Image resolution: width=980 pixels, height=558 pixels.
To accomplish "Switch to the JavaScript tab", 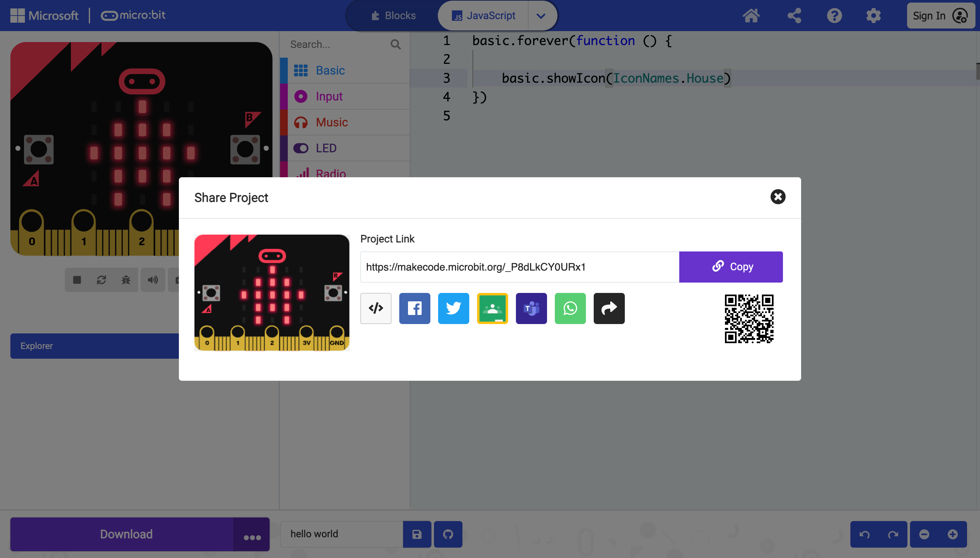I will click(x=483, y=16).
